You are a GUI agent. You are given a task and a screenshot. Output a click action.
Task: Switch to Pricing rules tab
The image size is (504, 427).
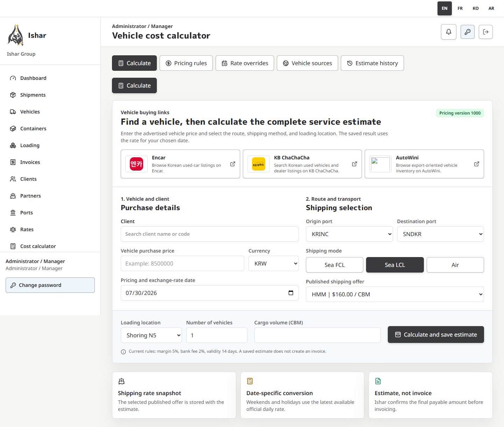(x=186, y=63)
